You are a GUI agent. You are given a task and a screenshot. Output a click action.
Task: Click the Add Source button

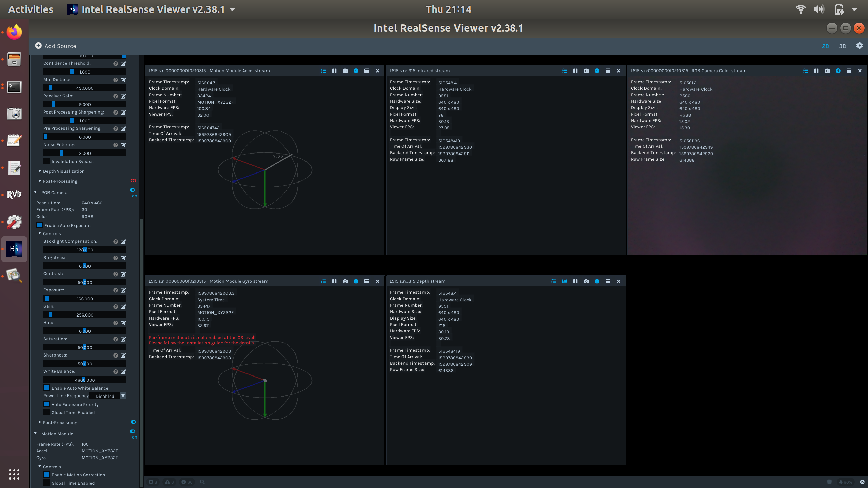[x=56, y=46]
